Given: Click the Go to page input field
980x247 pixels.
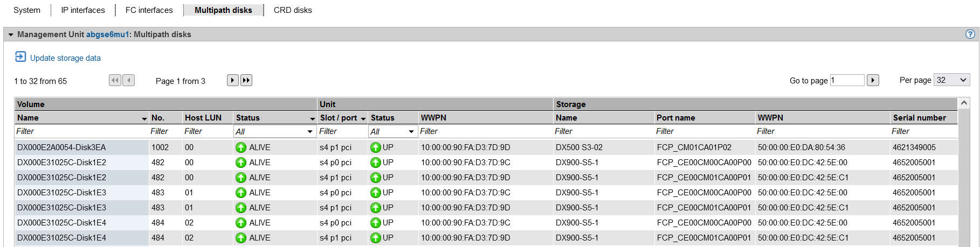Looking at the screenshot, I should tap(847, 80).
